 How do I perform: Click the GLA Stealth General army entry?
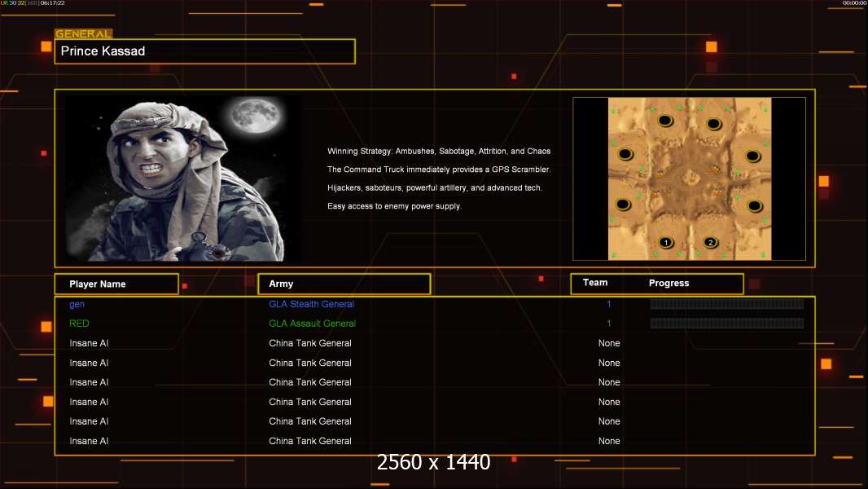click(x=311, y=304)
